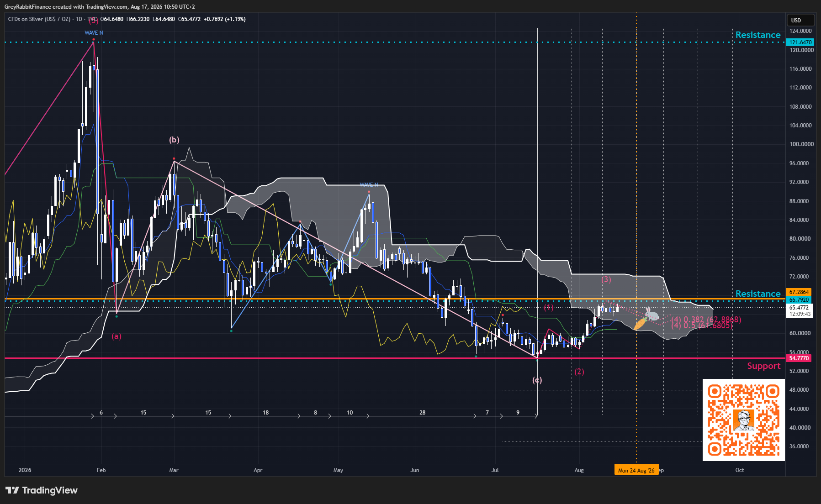Open the USD currency selector
Image resolution: width=821 pixels, height=504 pixels.
click(x=800, y=20)
